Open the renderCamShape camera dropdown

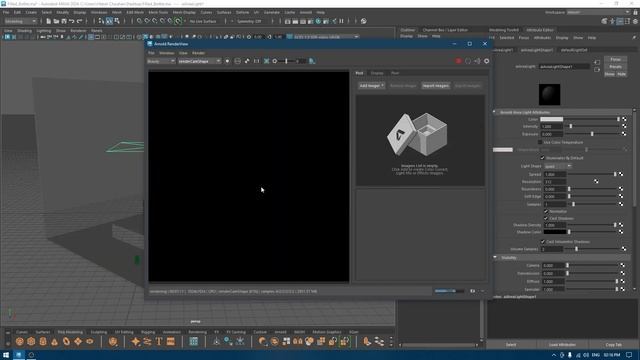tap(199, 61)
